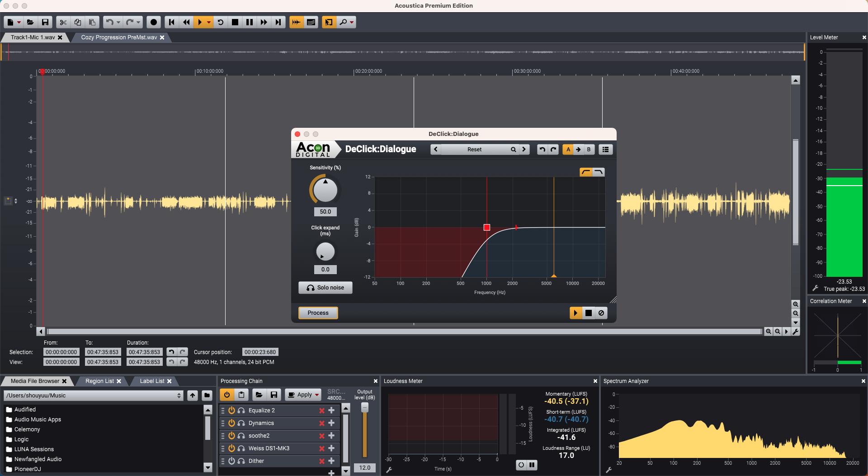Stop playback in the main toolbar
The image size is (868, 476).
pos(235,22)
